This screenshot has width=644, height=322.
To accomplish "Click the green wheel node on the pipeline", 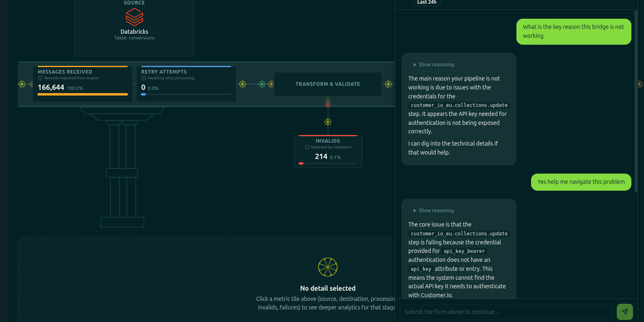I will (262, 84).
